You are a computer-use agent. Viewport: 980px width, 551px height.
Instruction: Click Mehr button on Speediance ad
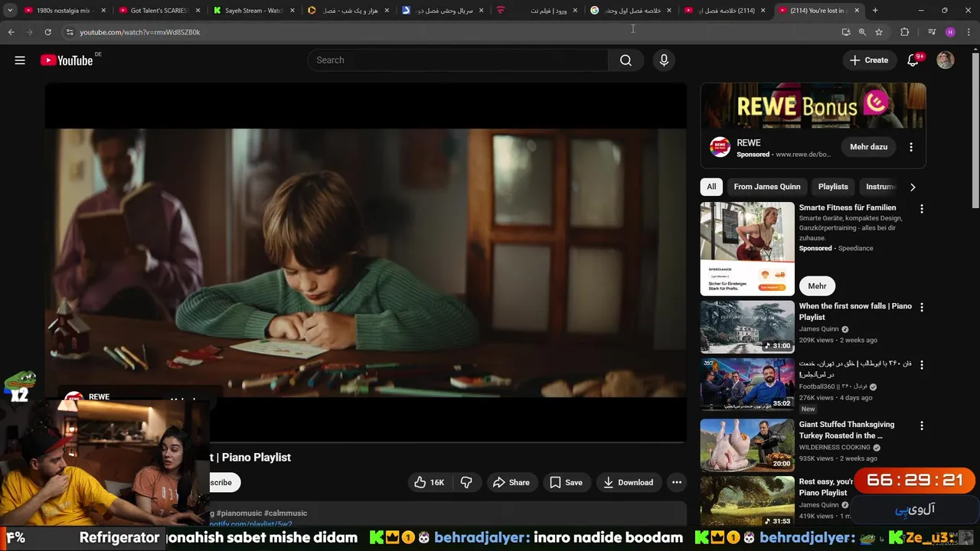click(817, 286)
